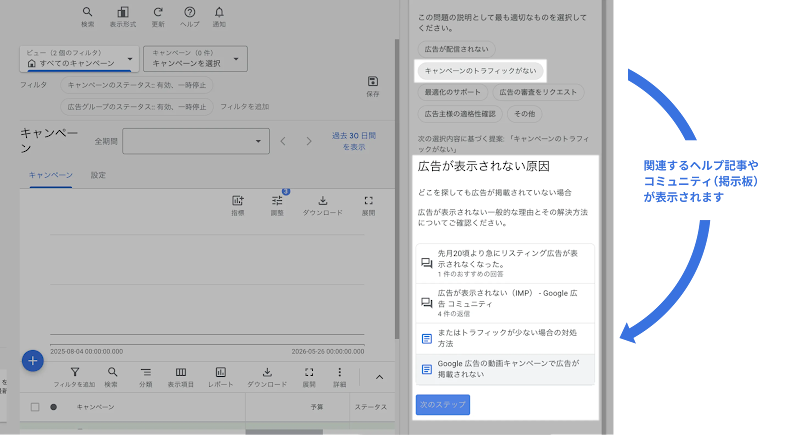This screenshot has height=435, width=800.
Task: Open the 全期間 date range dropdown
Action: 196,141
